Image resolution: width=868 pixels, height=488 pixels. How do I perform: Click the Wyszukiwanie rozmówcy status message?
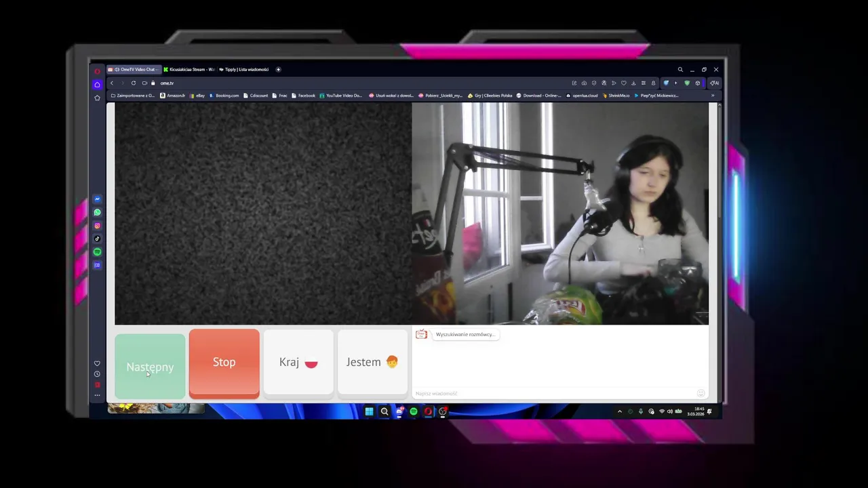click(x=465, y=334)
